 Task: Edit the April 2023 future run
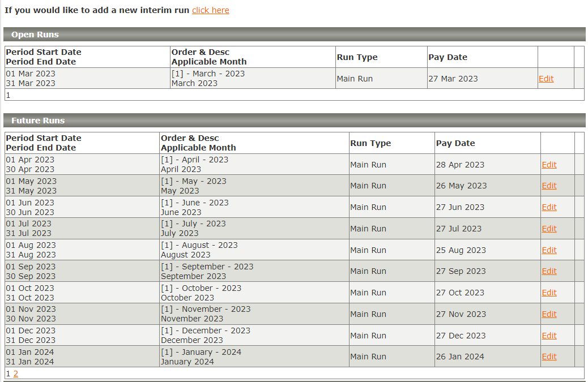[549, 165]
